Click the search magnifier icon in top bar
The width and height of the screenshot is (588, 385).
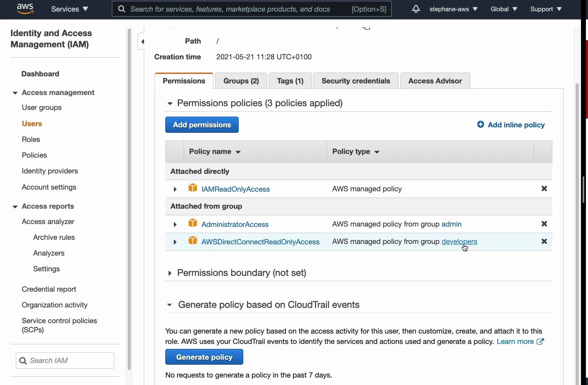pos(121,9)
